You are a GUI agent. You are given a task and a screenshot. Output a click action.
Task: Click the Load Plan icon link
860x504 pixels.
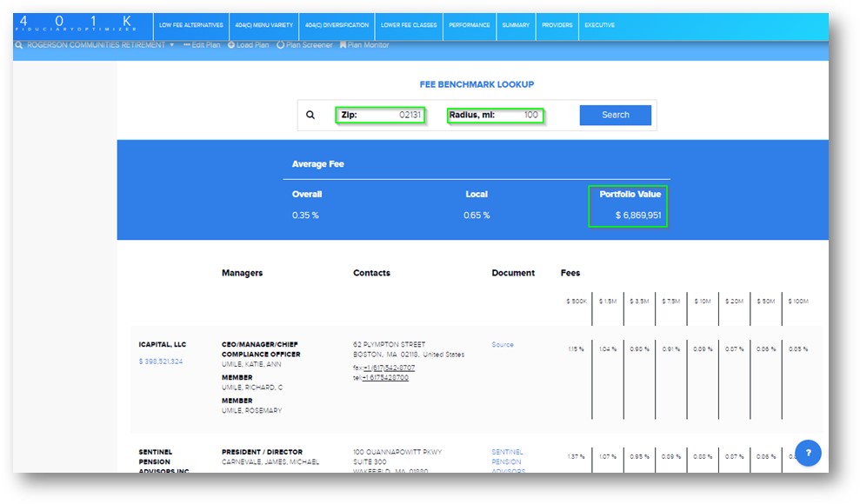249,45
